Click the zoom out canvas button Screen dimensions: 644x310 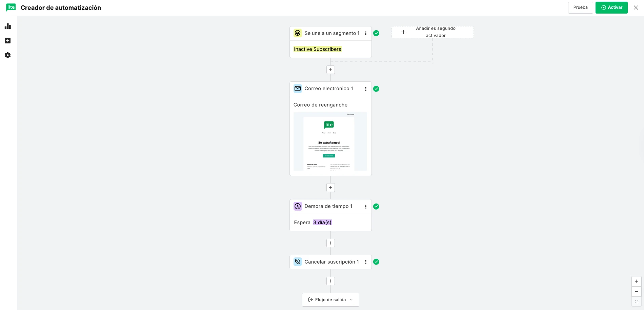pyautogui.click(x=637, y=291)
